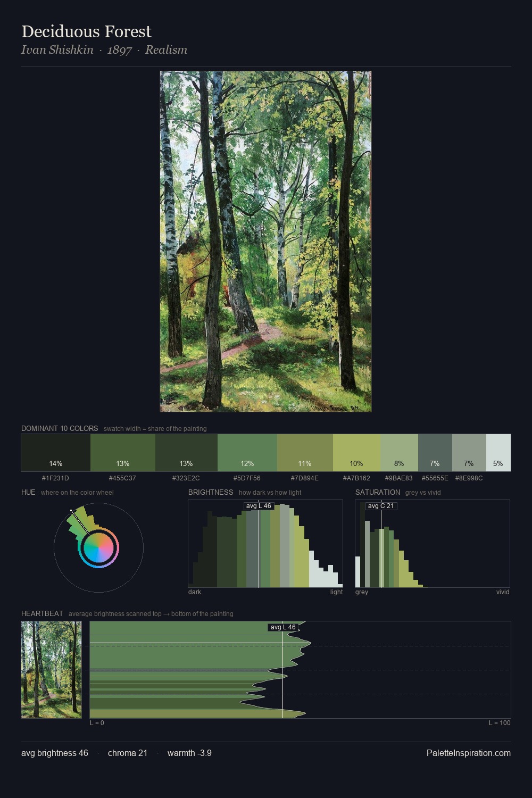Click the #1F231D color swatch

tap(56, 453)
